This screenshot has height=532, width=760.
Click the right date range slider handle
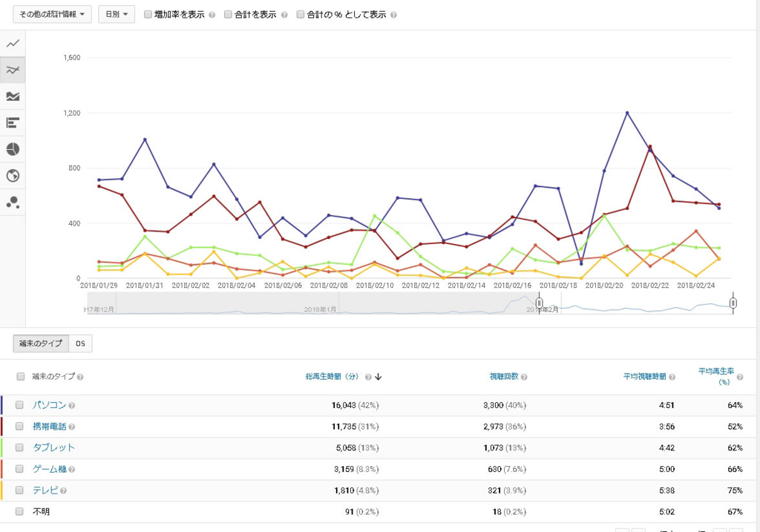pos(733,303)
